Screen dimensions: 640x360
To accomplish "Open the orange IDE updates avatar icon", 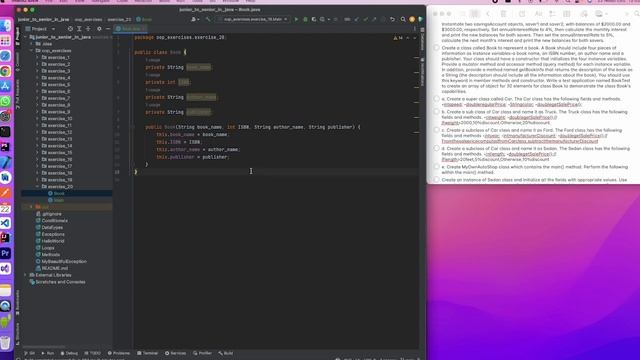I will click(412, 19).
